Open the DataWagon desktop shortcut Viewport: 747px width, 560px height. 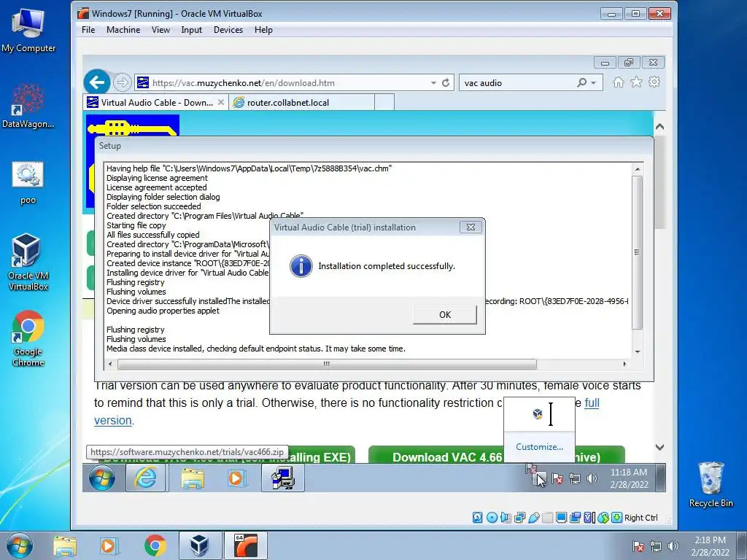pos(28,105)
